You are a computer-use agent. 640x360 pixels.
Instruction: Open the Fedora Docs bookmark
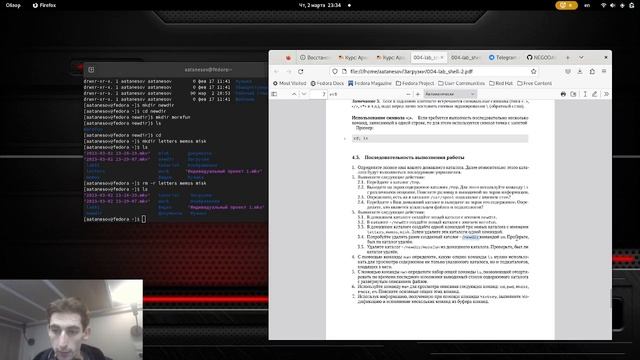(327, 83)
